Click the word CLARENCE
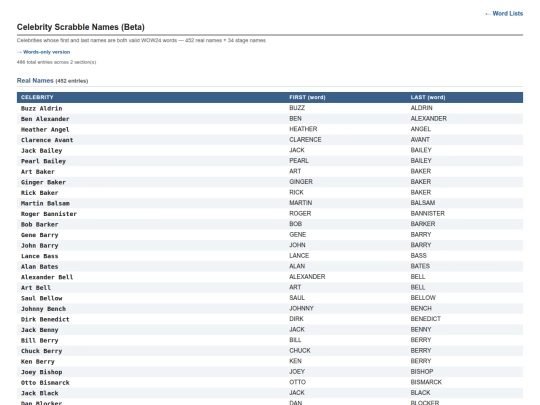 coord(305,139)
